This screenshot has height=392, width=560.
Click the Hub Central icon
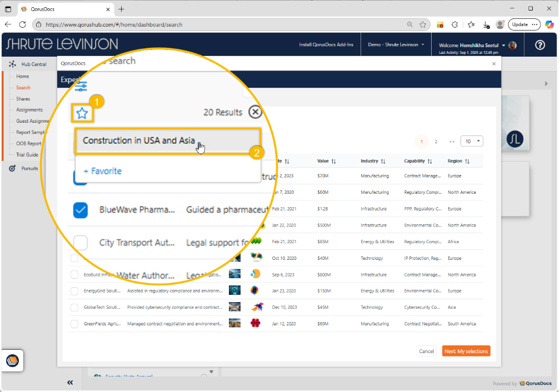[x=12, y=64]
